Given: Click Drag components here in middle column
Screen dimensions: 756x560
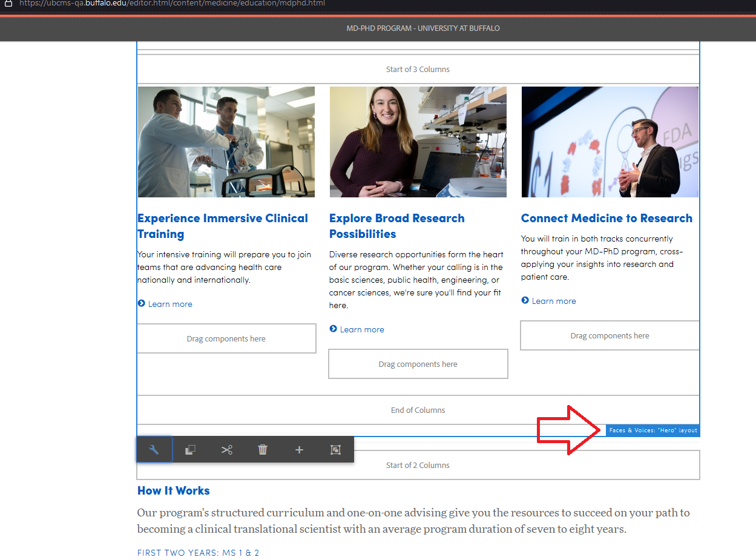Looking at the screenshot, I should tap(418, 364).
